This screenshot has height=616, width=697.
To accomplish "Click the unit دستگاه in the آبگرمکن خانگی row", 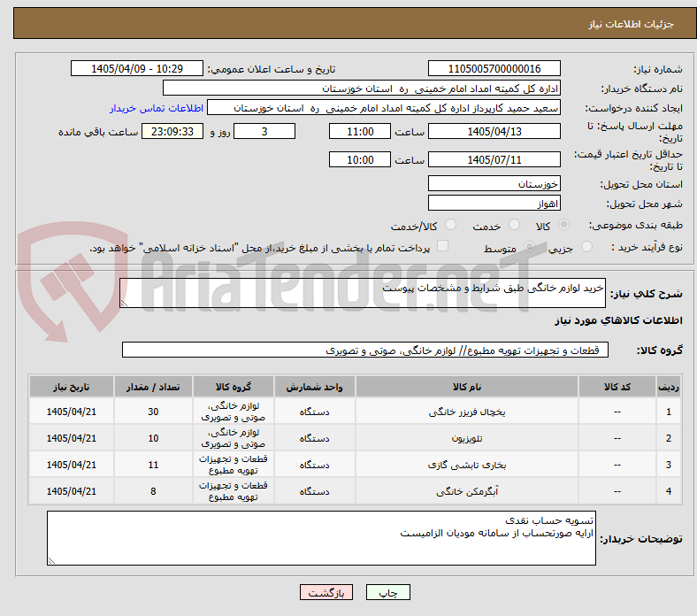I will [314, 491].
